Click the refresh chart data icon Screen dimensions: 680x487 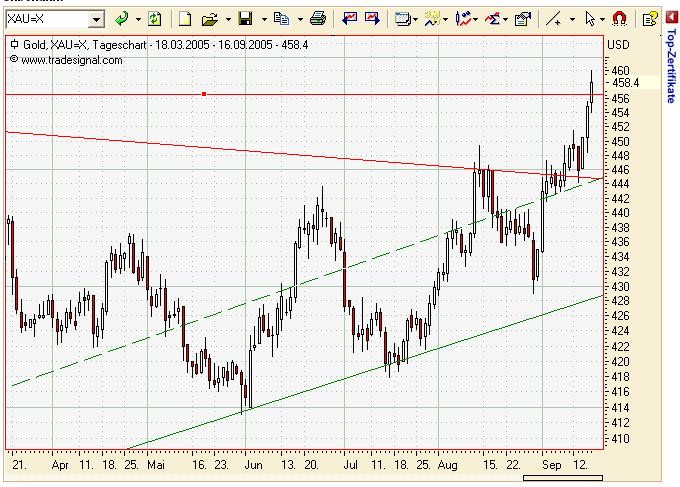[155, 19]
